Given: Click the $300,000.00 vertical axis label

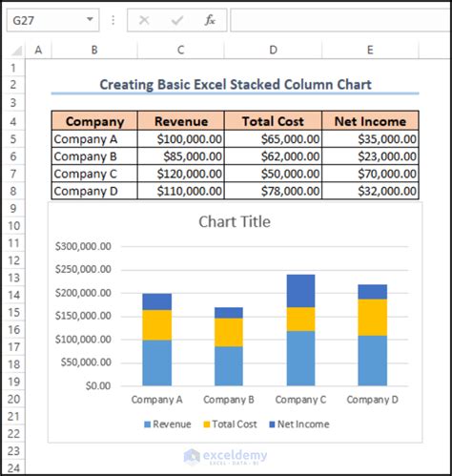Looking at the screenshot, I should click(83, 246).
